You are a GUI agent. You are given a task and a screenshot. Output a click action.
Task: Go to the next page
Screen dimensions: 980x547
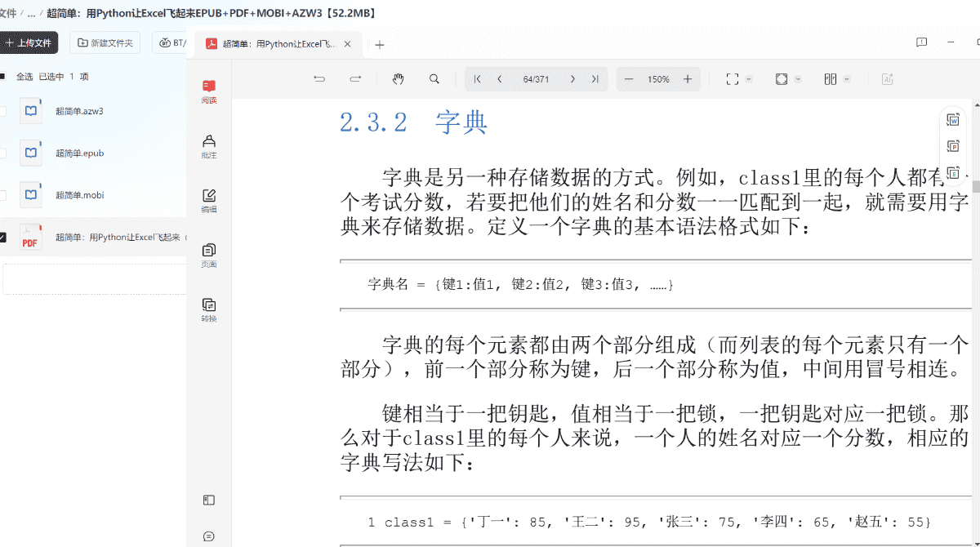(x=572, y=79)
